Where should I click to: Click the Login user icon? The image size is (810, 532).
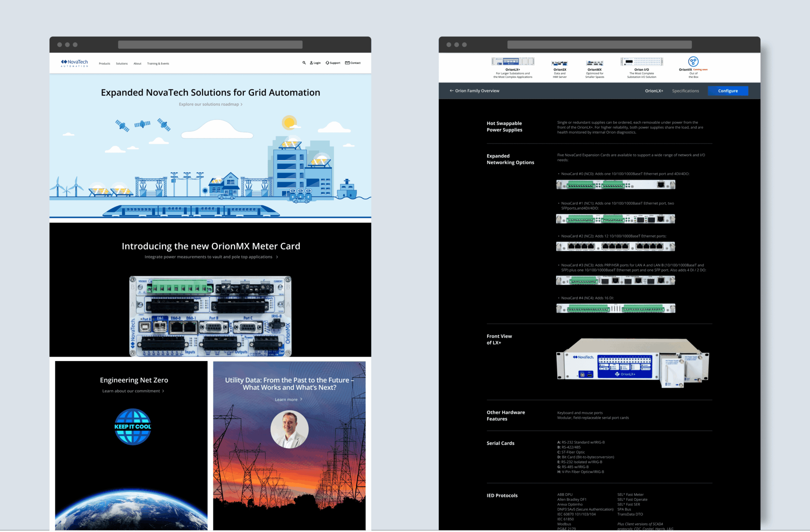pyautogui.click(x=311, y=63)
